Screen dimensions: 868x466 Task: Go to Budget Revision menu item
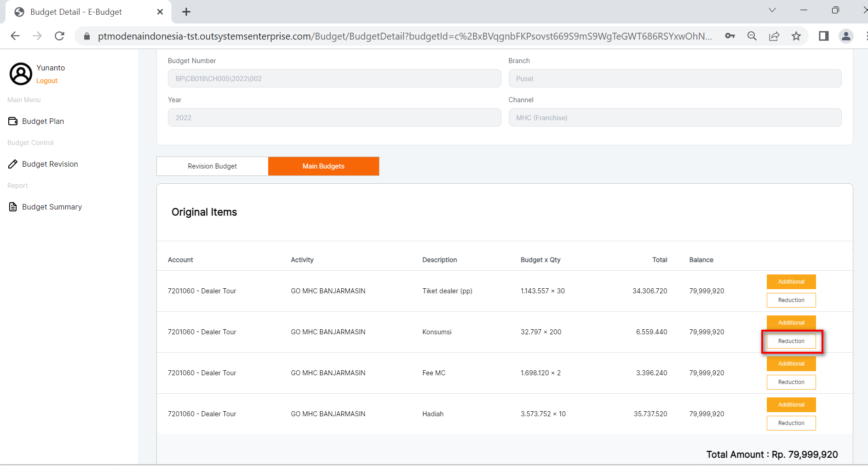click(50, 164)
